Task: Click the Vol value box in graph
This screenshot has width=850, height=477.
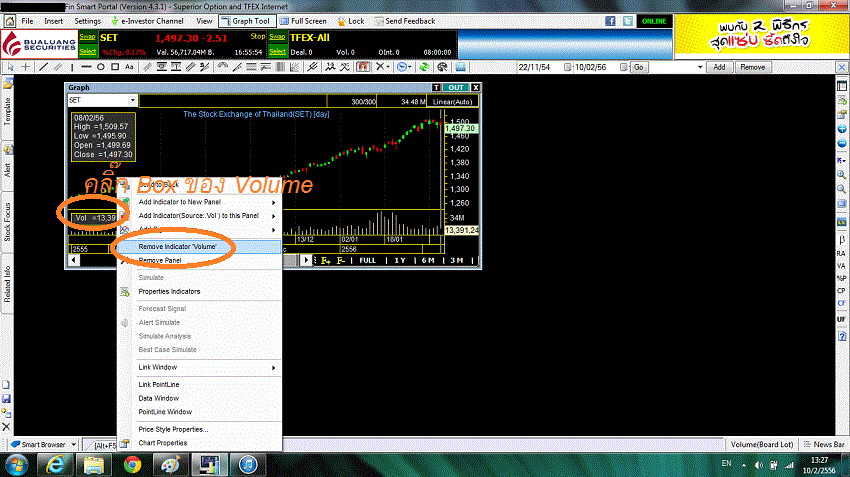Action: click(x=94, y=218)
